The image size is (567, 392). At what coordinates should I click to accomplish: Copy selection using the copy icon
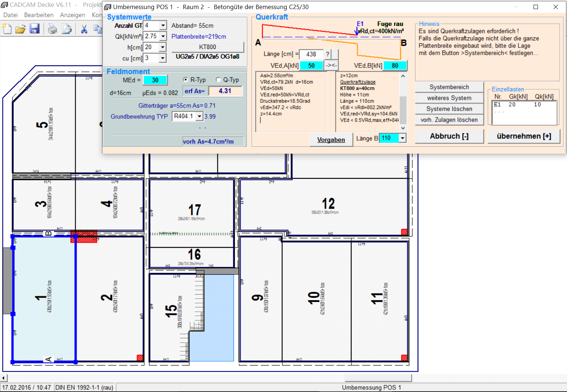click(x=98, y=29)
